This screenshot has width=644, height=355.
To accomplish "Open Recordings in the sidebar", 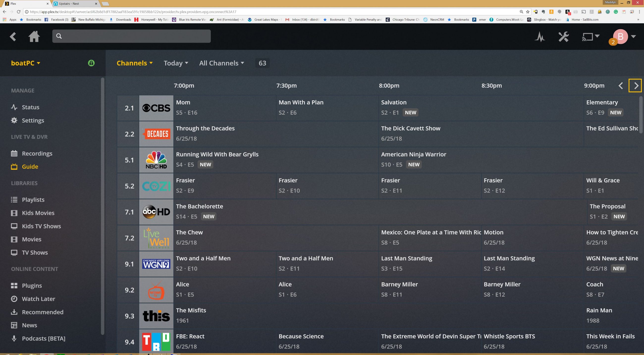I will point(37,153).
